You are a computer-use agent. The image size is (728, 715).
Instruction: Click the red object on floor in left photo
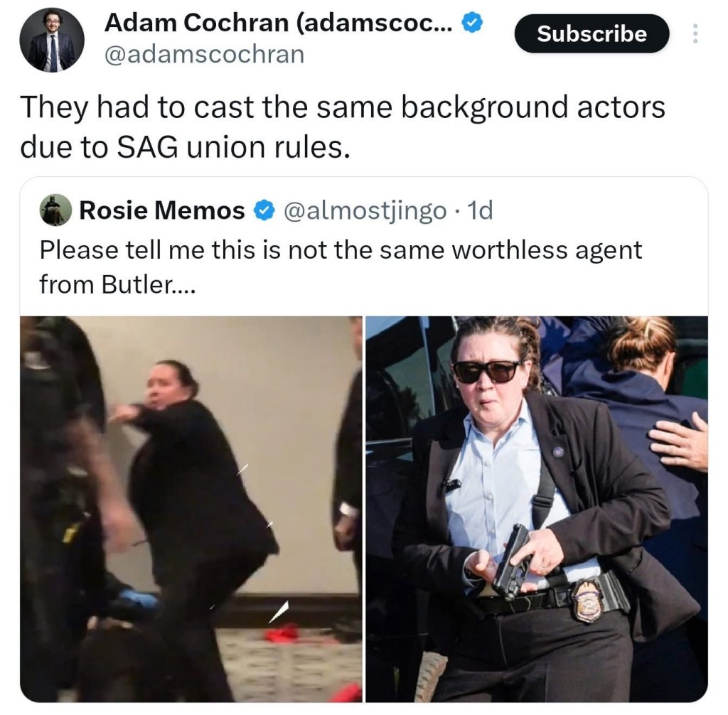pos(282,633)
